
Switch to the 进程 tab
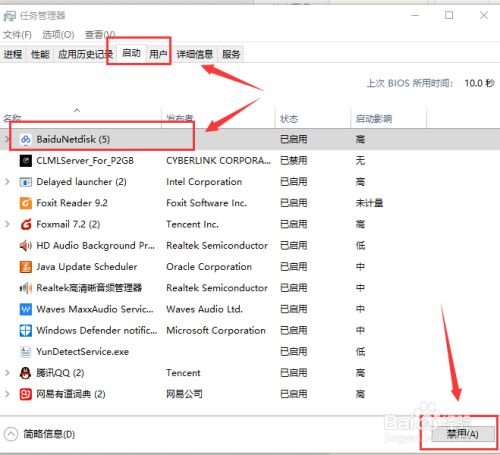coord(13,54)
